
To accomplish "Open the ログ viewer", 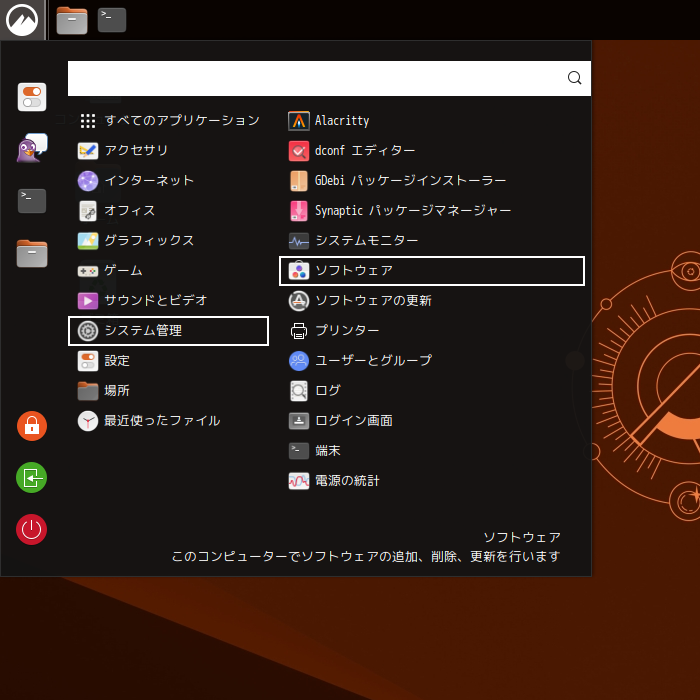I will pos(432,391).
